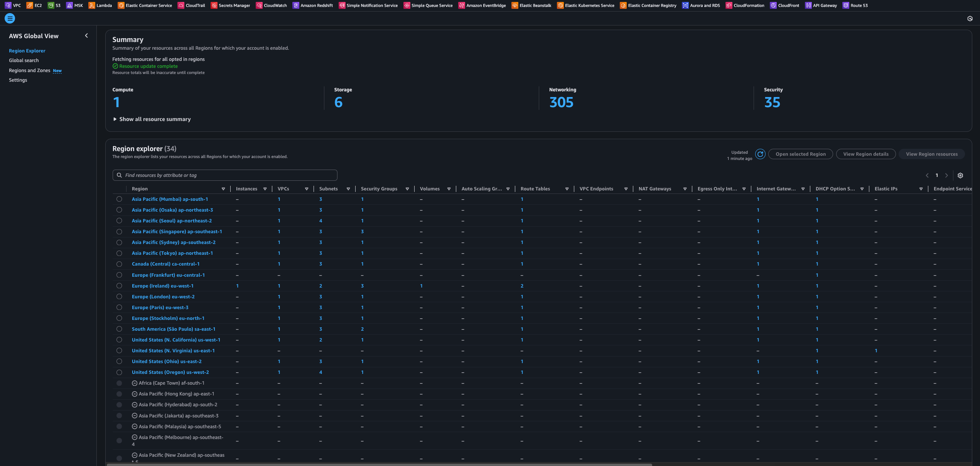Open Regions and Zones sidebar item

[30, 71]
